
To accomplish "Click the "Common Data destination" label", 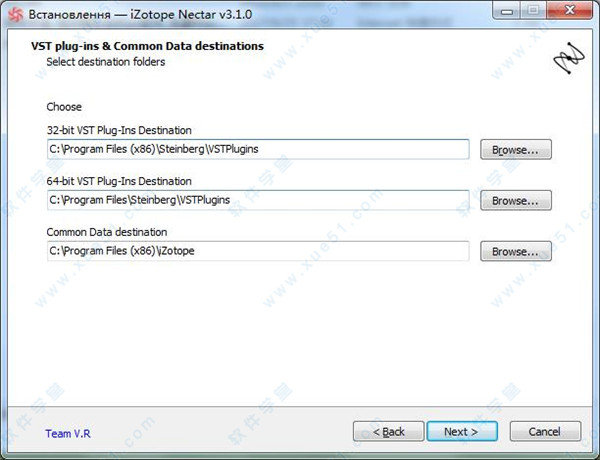I will tap(107, 232).
